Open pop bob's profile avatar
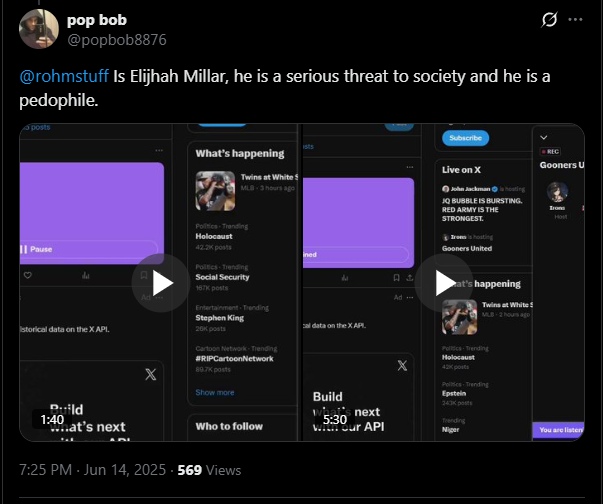The image size is (603, 504). tap(39, 29)
